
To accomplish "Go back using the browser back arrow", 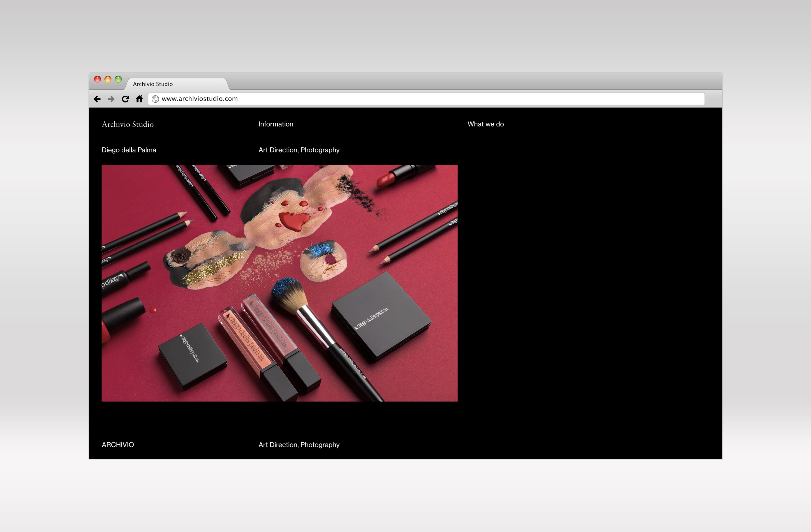I will (x=97, y=99).
